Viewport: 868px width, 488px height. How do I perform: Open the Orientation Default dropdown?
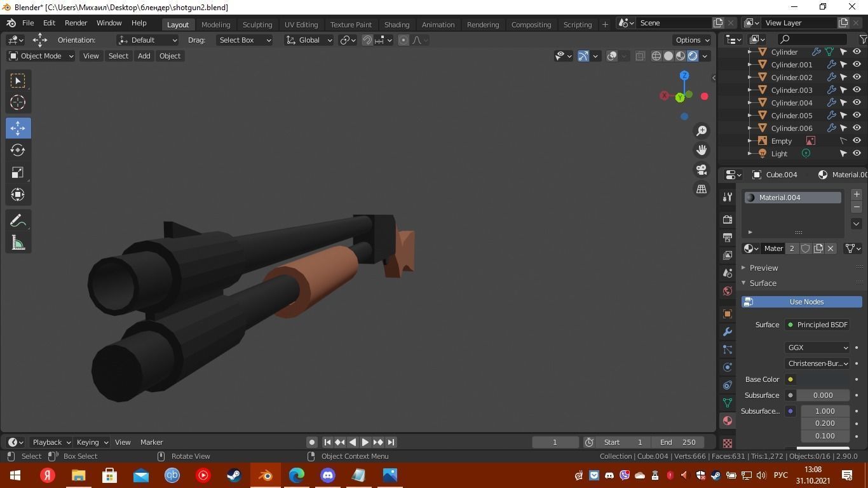pyautogui.click(x=147, y=40)
